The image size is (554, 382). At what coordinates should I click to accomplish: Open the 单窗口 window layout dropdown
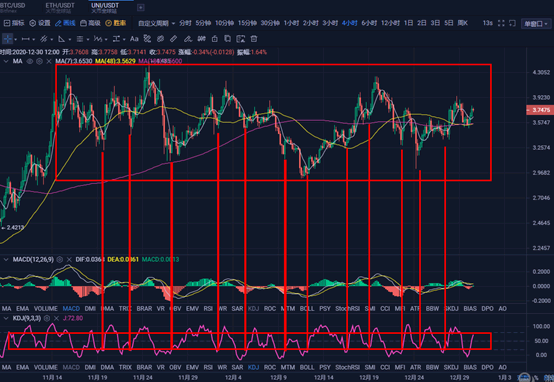coord(536,24)
